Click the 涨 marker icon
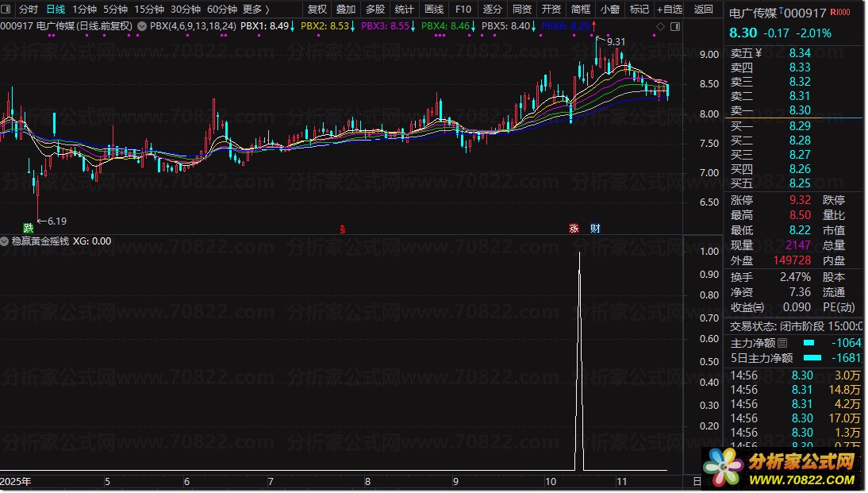The image size is (868, 493). point(574,228)
